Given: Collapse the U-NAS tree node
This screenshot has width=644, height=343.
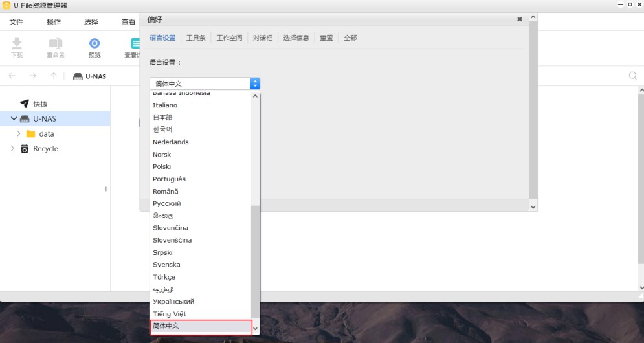Looking at the screenshot, I should pyautogui.click(x=14, y=119).
